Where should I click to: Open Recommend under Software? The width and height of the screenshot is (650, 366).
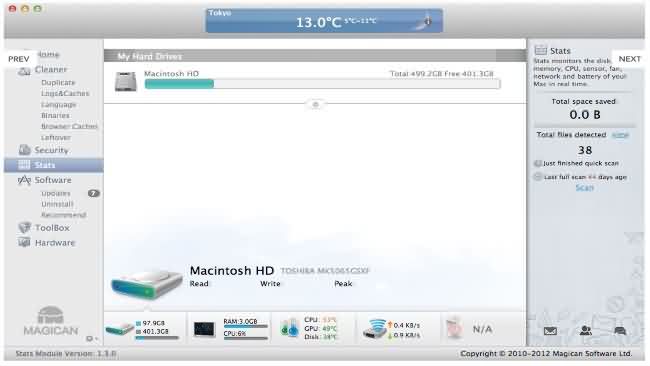click(x=63, y=215)
